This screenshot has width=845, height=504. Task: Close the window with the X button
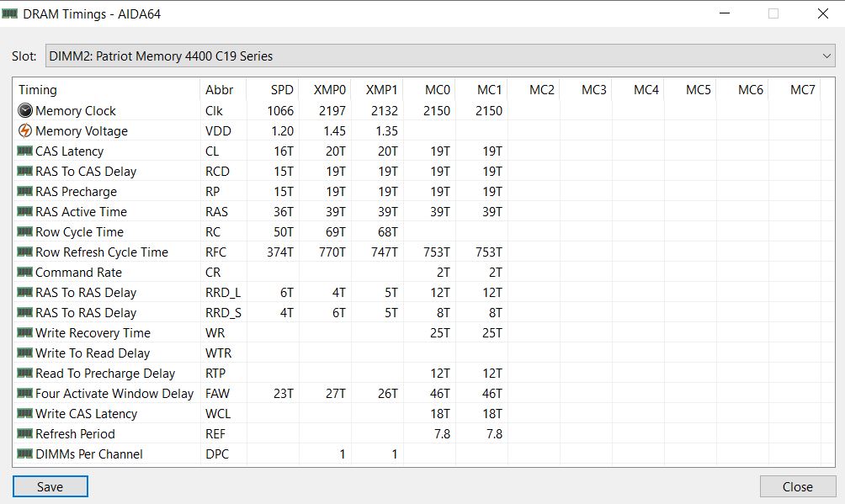point(822,13)
